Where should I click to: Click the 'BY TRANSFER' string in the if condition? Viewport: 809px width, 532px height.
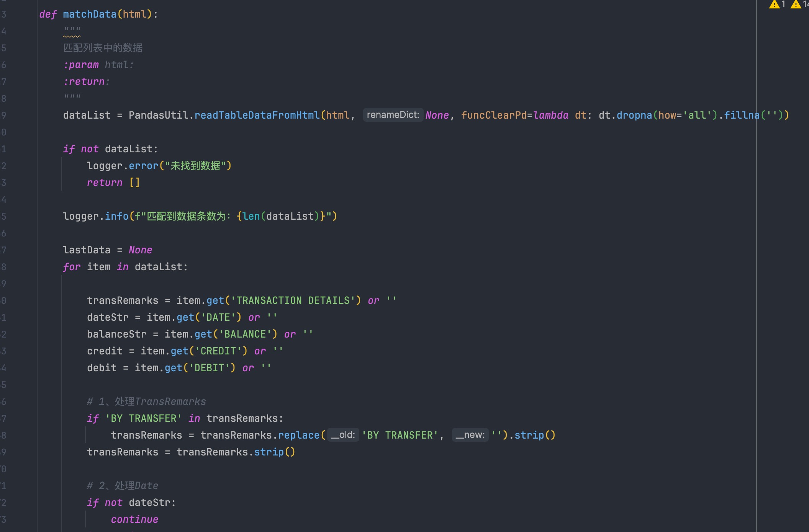click(143, 418)
